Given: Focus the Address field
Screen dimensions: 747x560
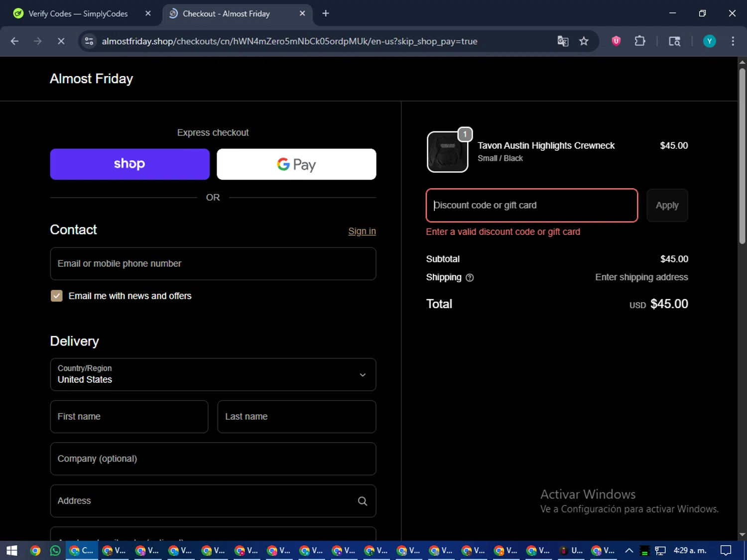Looking at the screenshot, I should [x=213, y=501].
